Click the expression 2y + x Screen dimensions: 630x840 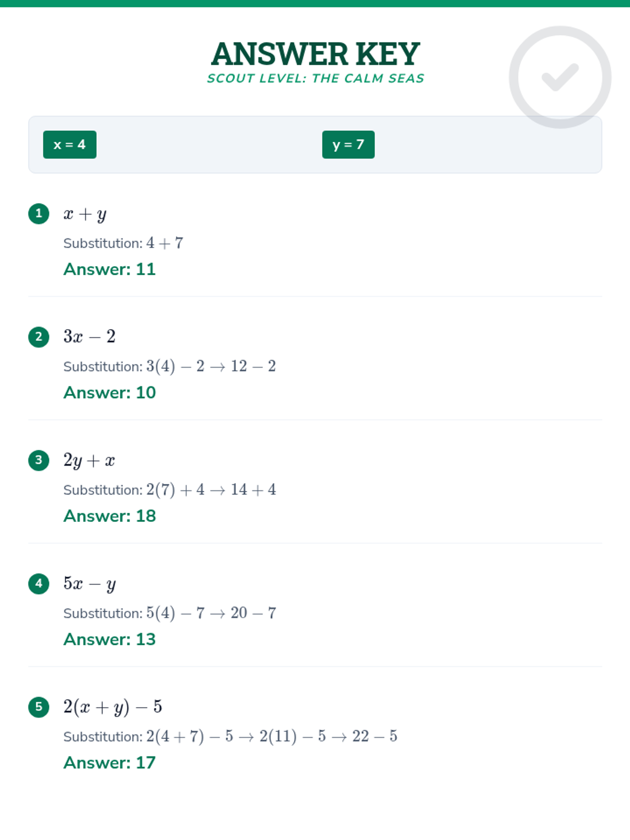[89, 460]
